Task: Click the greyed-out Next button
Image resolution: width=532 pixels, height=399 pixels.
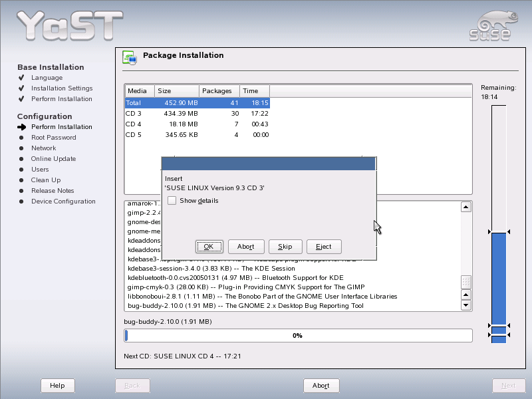Action: point(509,386)
